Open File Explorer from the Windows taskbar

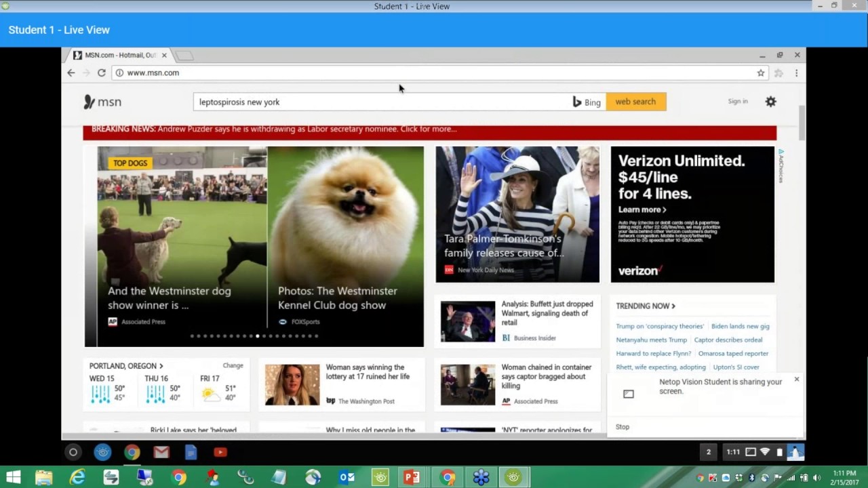[44, 478]
